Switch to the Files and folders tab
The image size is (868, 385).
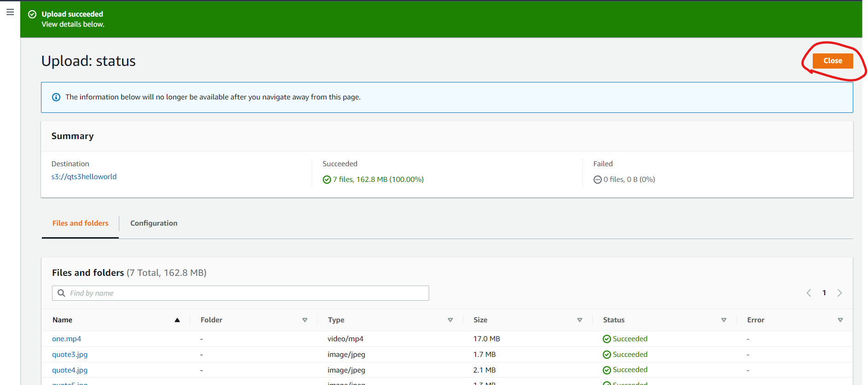tap(80, 223)
